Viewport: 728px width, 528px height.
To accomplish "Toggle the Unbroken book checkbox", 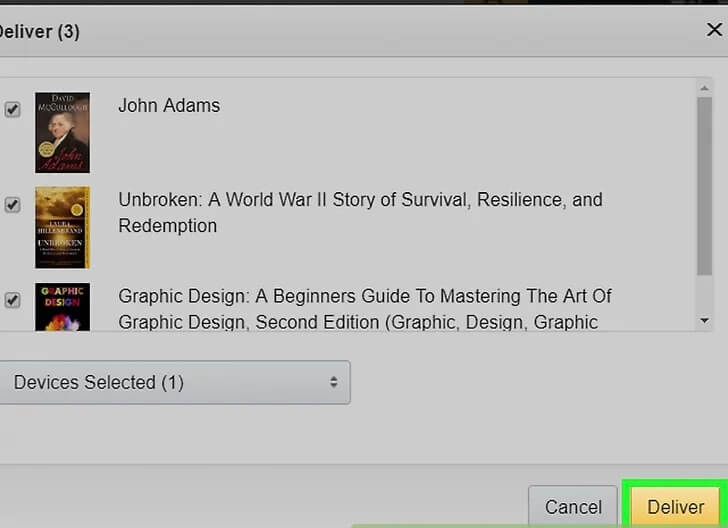I will tap(12, 205).
